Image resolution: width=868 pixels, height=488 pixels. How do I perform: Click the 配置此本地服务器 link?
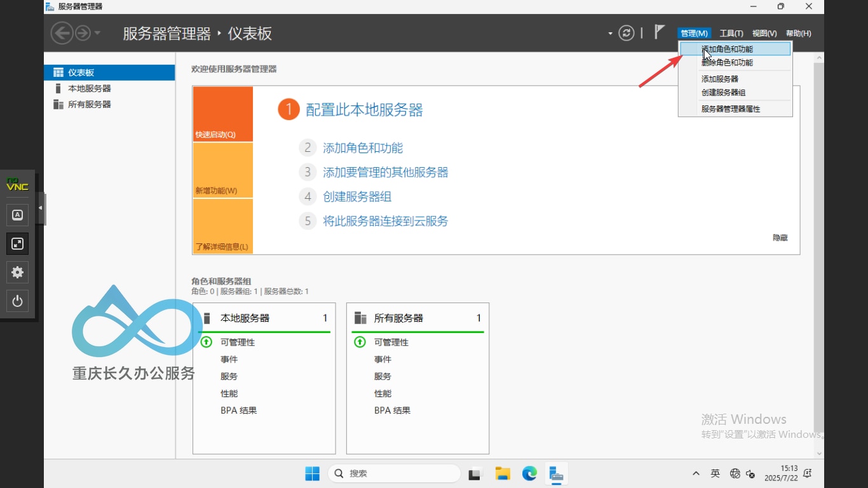(x=365, y=110)
